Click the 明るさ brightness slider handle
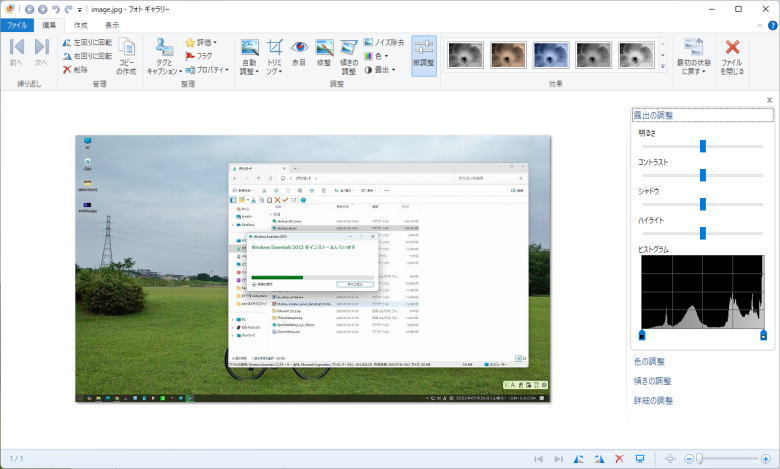Viewport: 780px width, 469px height. click(x=703, y=146)
